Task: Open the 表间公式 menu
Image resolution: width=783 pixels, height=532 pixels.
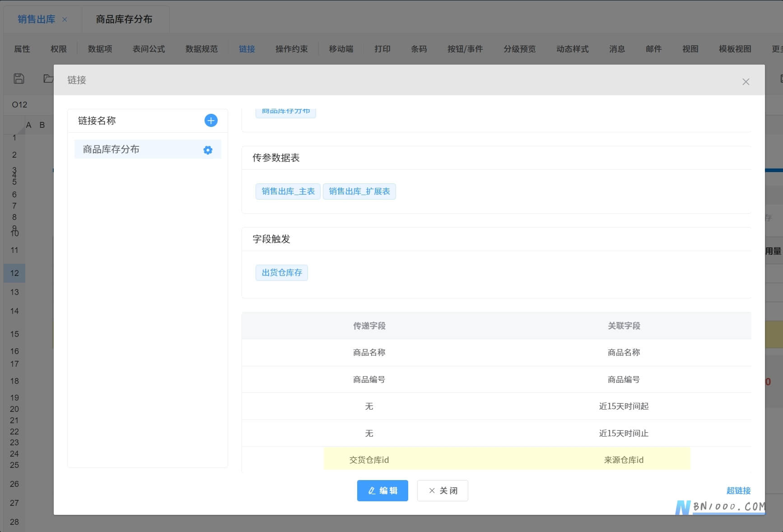Action: point(149,49)
